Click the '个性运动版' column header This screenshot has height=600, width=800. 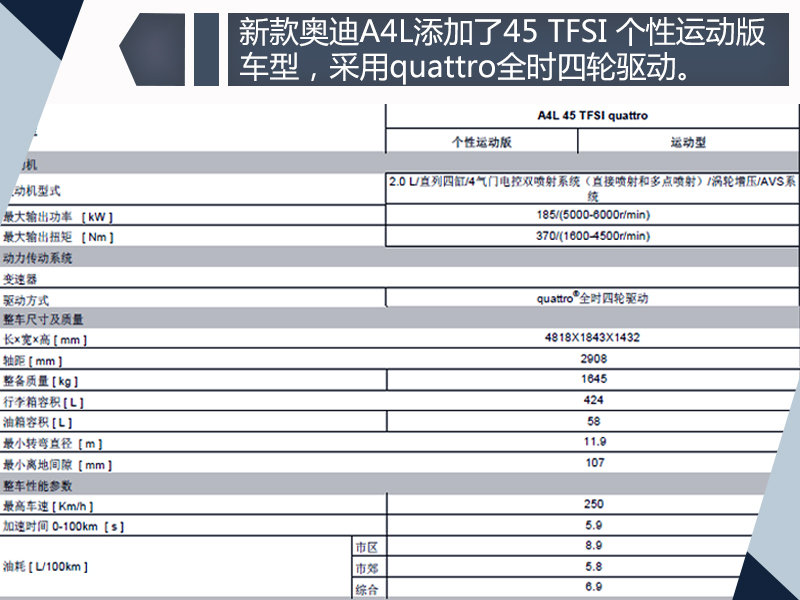click(482, 142)
